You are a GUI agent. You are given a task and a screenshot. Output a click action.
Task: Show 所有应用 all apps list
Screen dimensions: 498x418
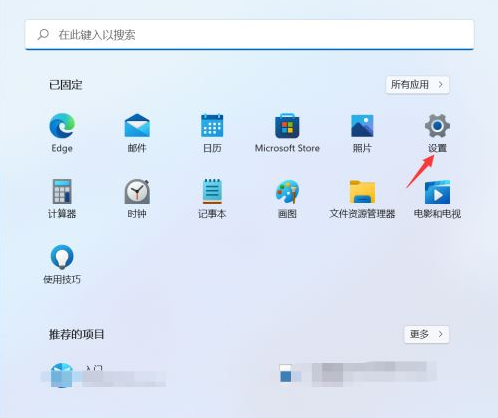417,85
